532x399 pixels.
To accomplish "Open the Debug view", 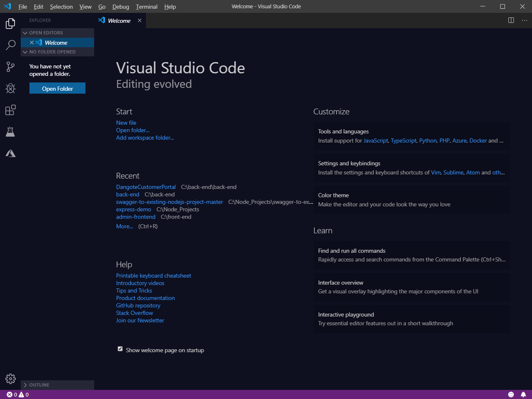I will click(x=10, y=88).
